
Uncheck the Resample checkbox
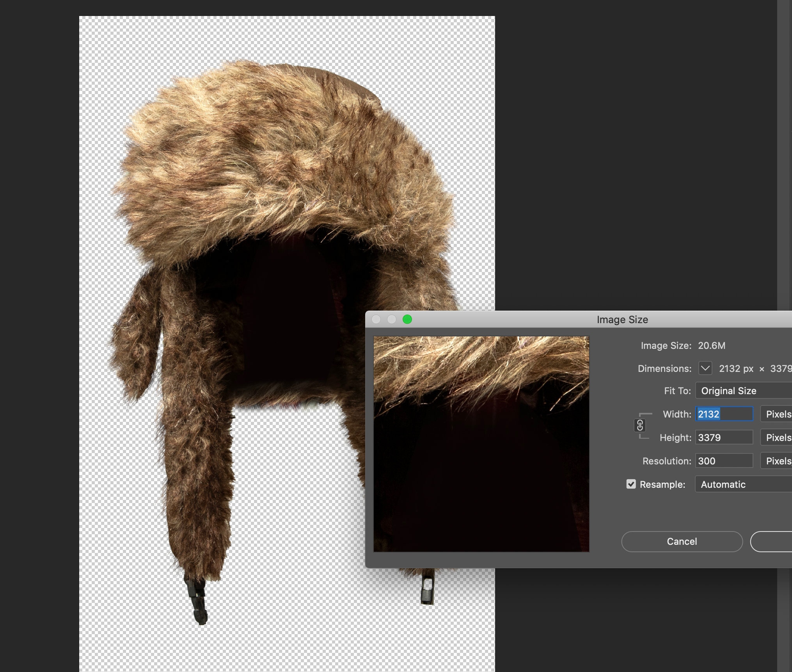tap(631, 484)
